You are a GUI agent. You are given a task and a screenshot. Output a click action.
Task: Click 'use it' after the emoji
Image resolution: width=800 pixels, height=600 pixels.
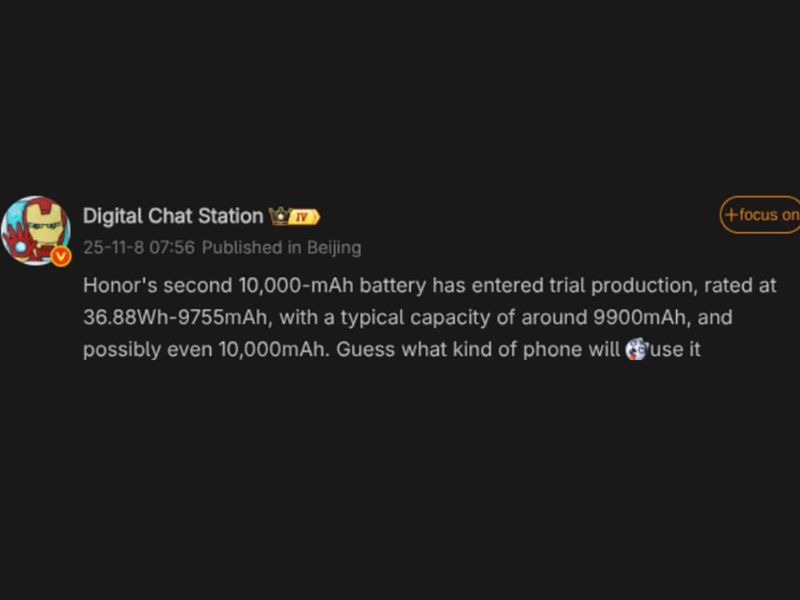676,351
